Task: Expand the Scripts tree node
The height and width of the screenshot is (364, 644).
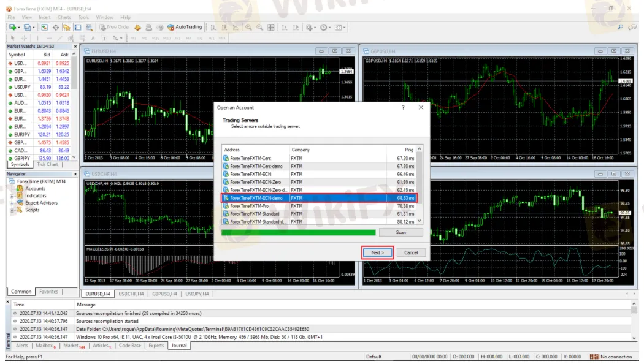Action: point(12,210)
